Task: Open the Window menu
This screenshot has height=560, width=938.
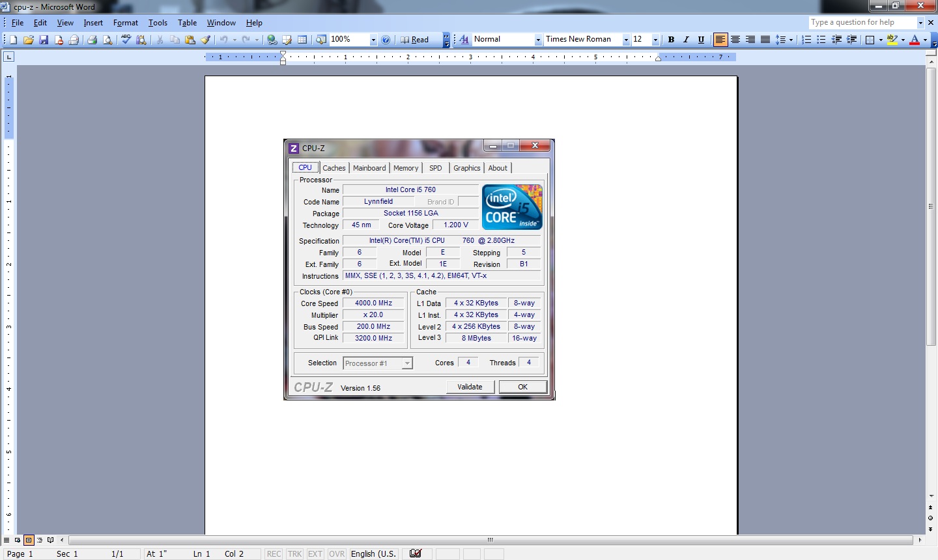Action: click(221, 23)
